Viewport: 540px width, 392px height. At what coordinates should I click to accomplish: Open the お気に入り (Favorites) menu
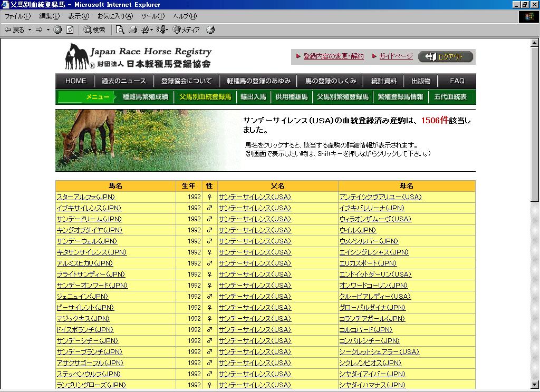[115, 16]
